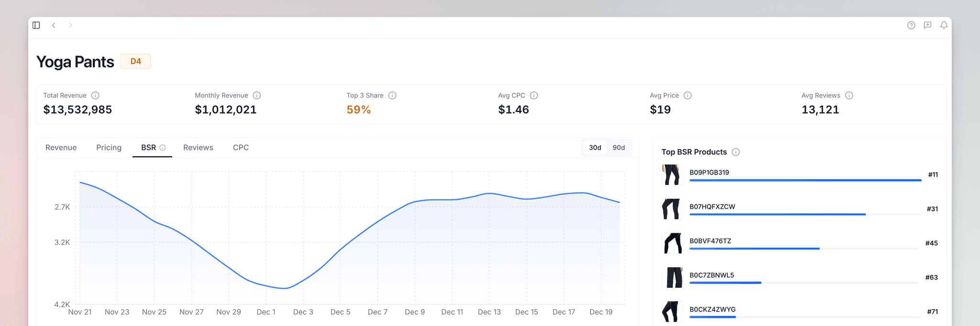This screenshot has height=326, width=980.
Task: Click the info icon beside Avg Price
Action: [688, 96]
